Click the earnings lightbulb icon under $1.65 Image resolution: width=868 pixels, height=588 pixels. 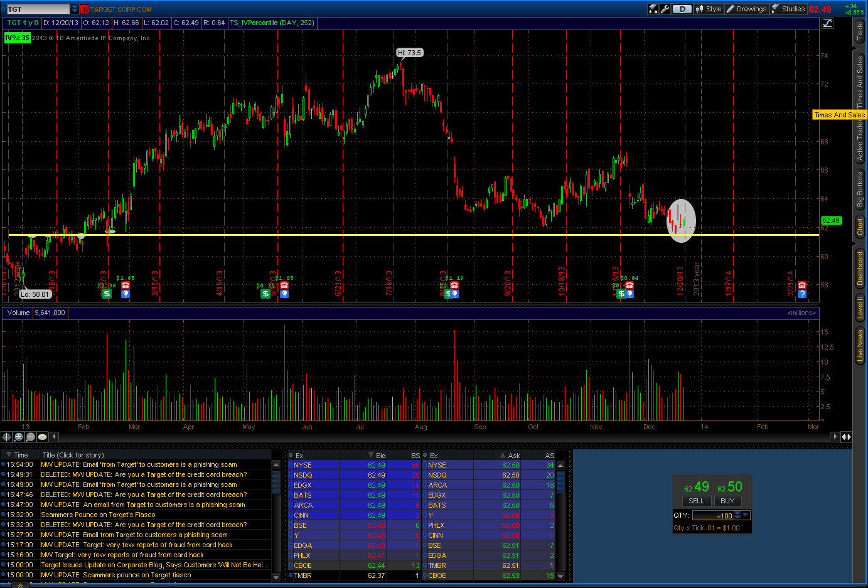[x=126, y=293]
